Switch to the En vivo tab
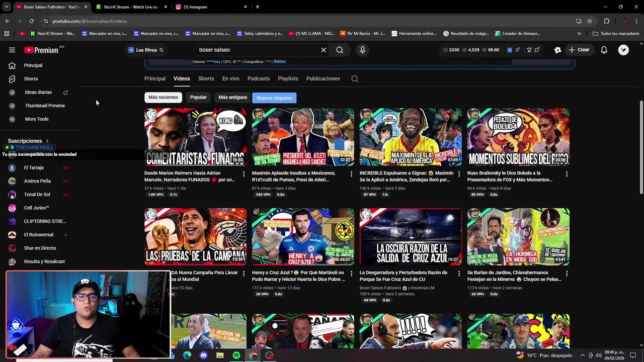 [231, 78]
